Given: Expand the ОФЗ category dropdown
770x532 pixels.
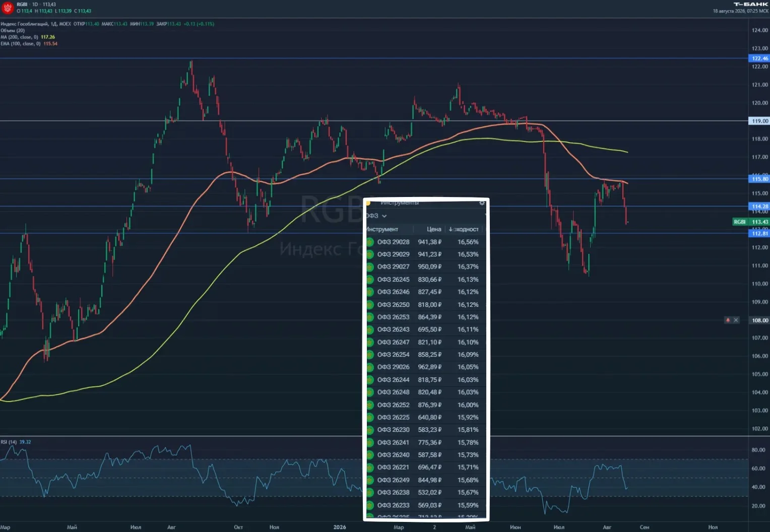Looking at the screenshot, I should (376, 216).
